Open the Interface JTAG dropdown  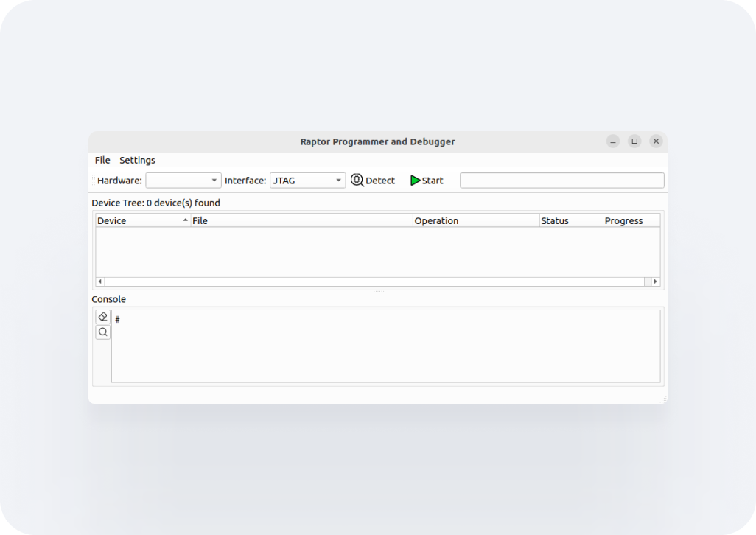tap(307, 181)
